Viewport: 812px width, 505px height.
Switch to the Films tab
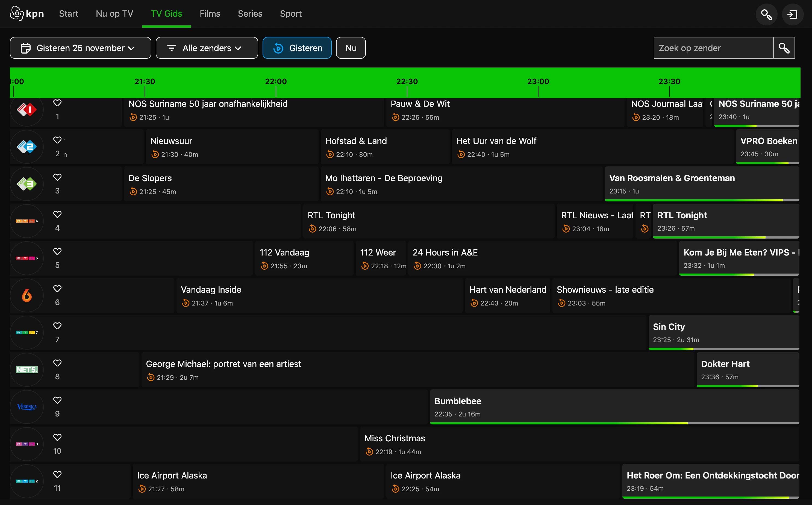coord(210,14)
